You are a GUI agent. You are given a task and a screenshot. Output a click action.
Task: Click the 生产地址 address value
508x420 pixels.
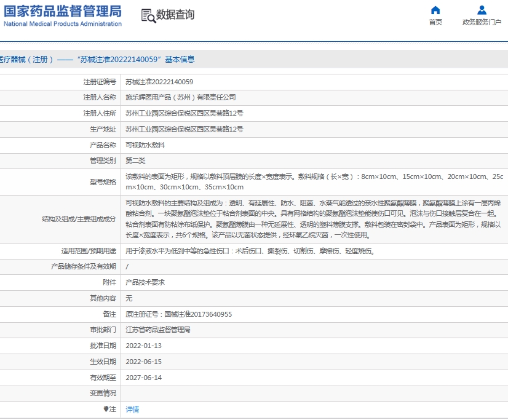pos(185,129)
